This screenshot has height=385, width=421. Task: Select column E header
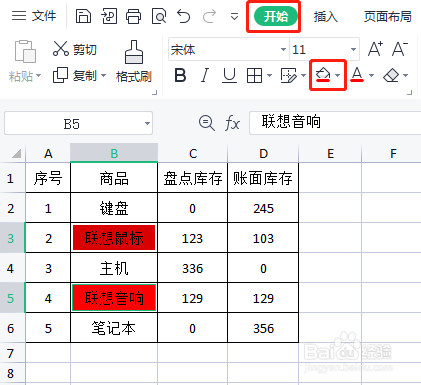point(330,153)
